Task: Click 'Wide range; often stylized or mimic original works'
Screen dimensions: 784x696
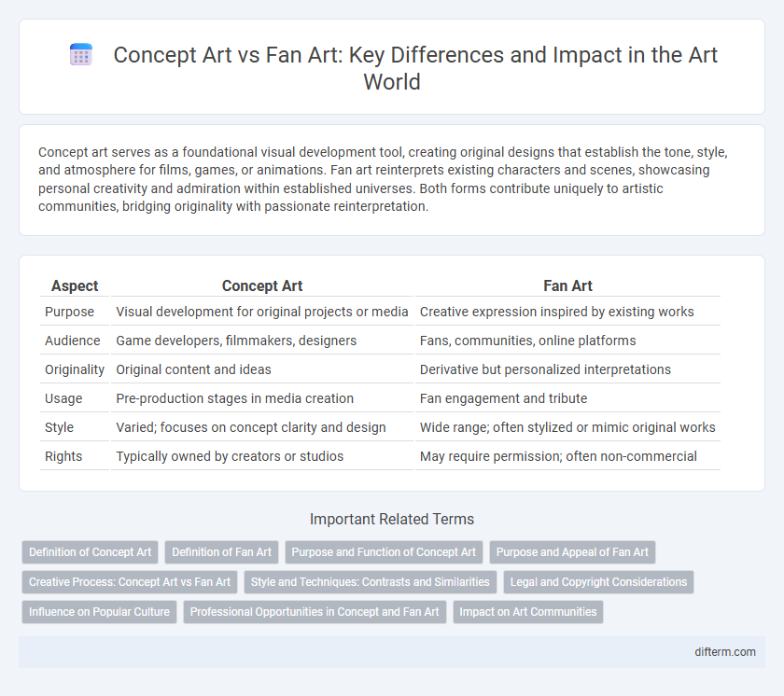Action: [567, 427]
